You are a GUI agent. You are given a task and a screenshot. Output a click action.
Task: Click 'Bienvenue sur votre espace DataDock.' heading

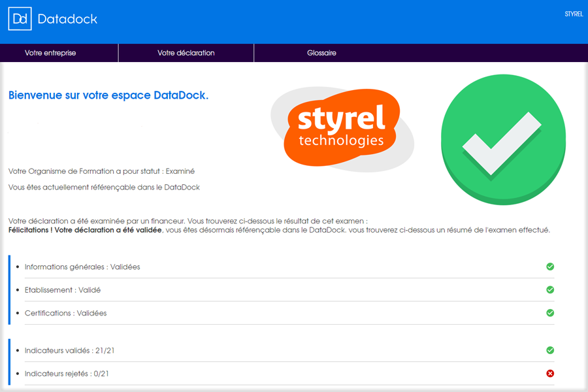point(108,95)
